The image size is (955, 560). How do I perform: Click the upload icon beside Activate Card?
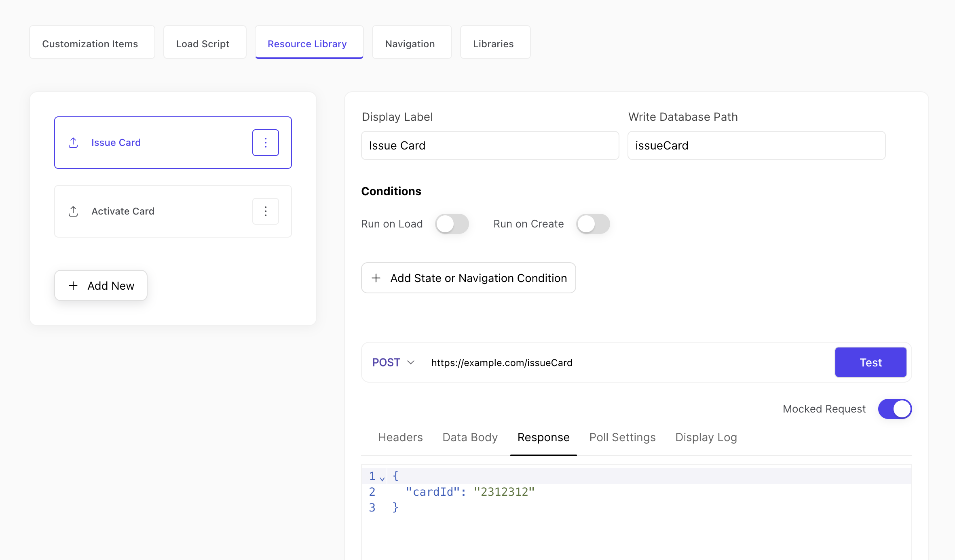point(73,211)
